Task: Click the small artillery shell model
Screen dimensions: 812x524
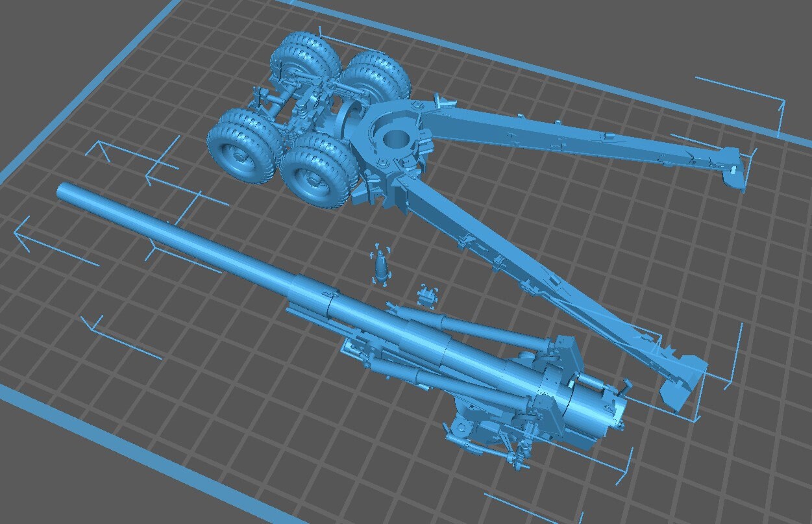Action: [x=381, y=265]
